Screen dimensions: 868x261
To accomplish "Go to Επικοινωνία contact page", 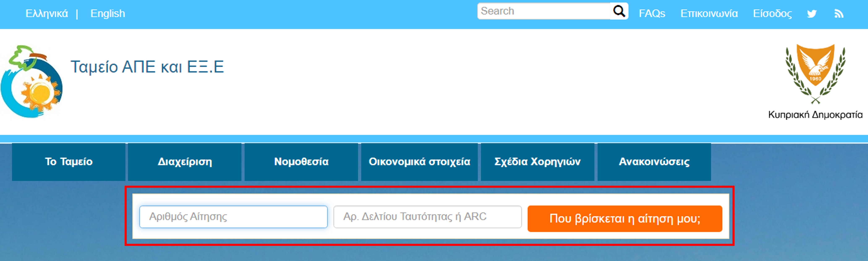I will pos(709,13).
